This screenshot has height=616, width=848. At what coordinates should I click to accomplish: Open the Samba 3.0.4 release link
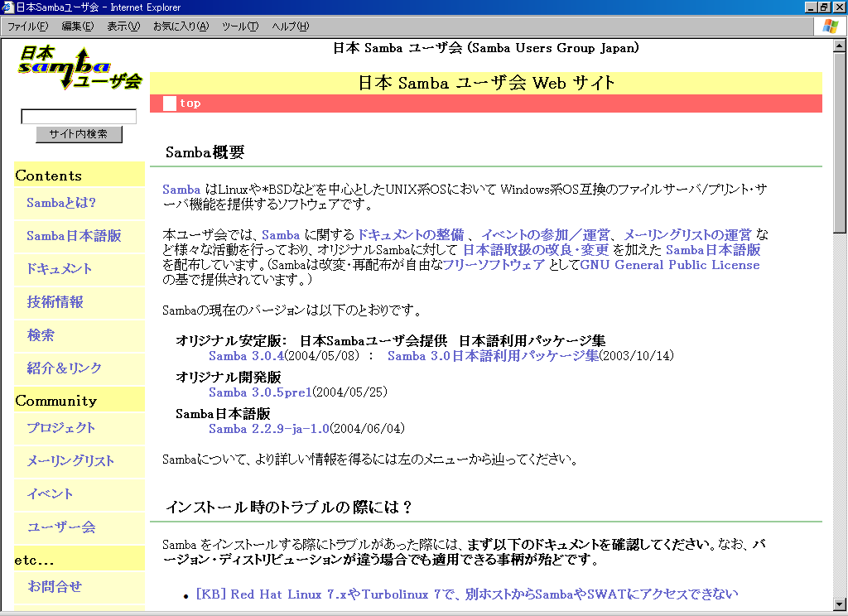click(x=247, y=356)
